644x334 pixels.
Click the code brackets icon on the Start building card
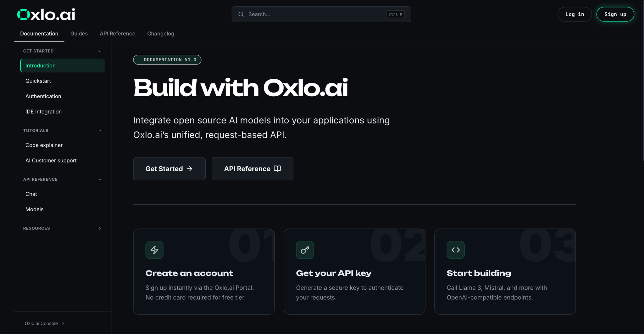tap(455, 250)
